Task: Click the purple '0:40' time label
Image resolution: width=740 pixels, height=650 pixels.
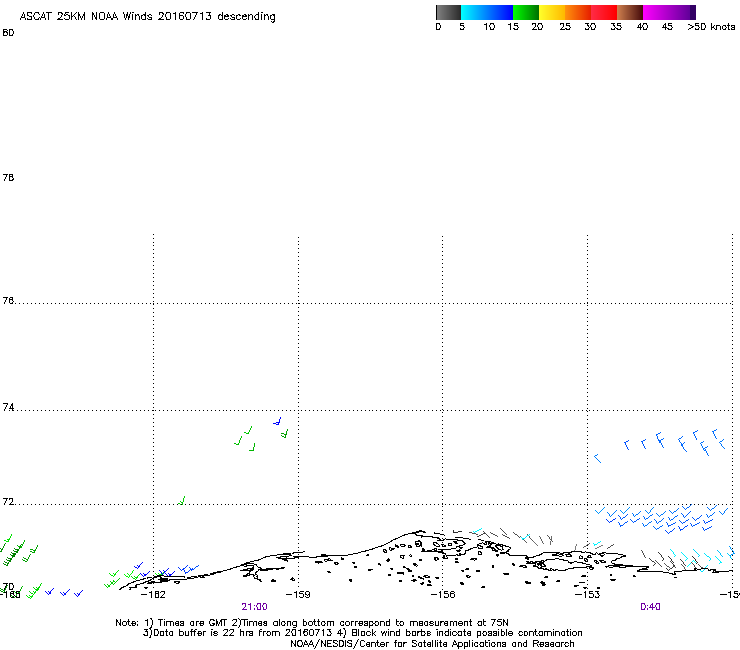Action: (650, 607)
